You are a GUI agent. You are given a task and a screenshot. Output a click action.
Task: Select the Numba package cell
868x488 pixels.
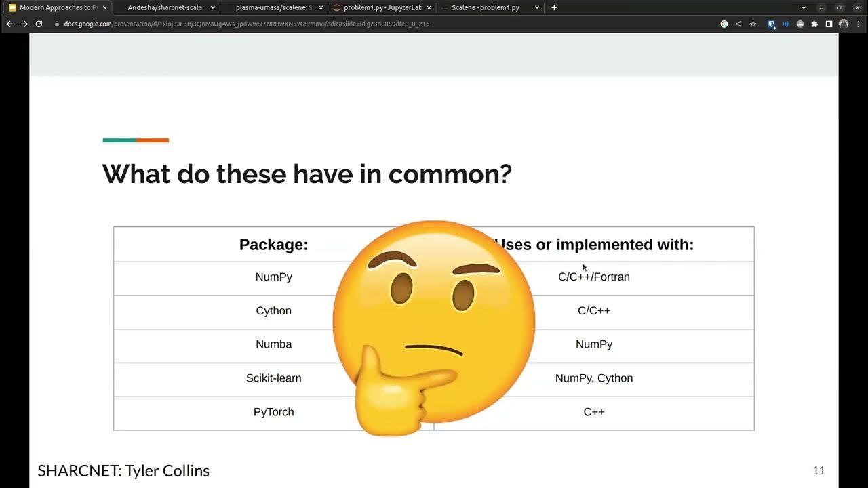tap(273, 344)
